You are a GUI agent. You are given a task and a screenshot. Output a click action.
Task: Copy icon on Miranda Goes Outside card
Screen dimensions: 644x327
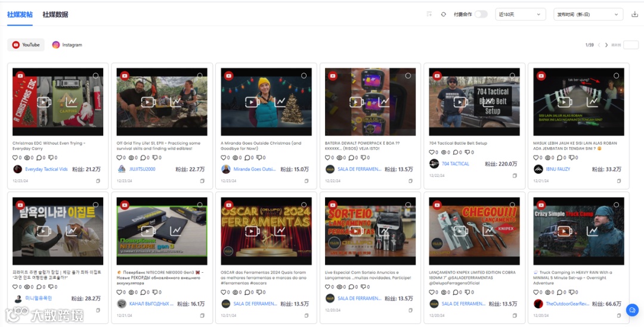tap(306, 180)
